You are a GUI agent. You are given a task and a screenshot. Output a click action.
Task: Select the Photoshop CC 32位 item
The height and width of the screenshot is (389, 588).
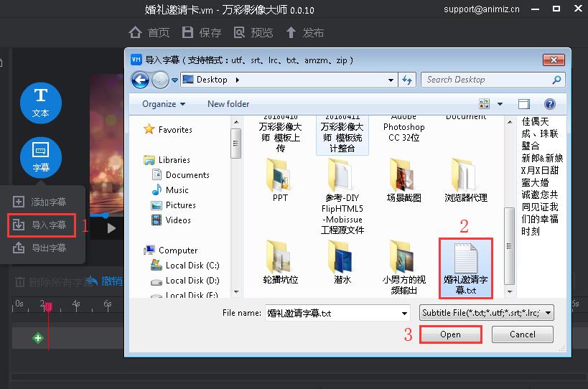pos(404,130)
